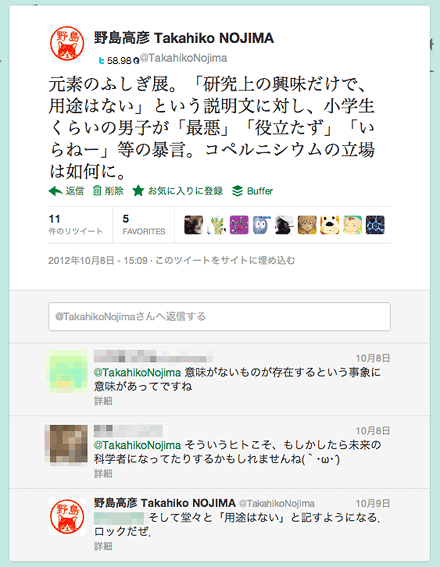Open the embed this tweet link (このツイートをサイトに埋め込む)
The width and height of the screenshot is (440, 567).
point(225,260)
